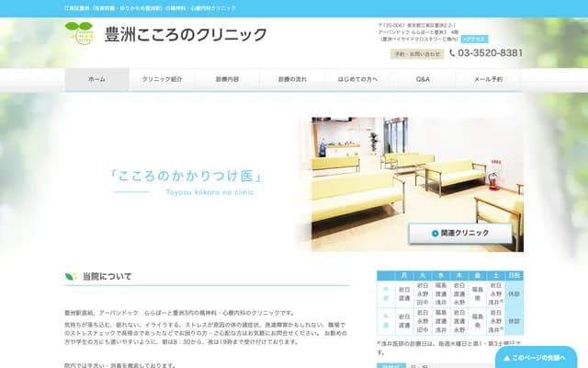Open the Q&A section
Viewport: 588px width, 368px height.
[x=423, y=80]
